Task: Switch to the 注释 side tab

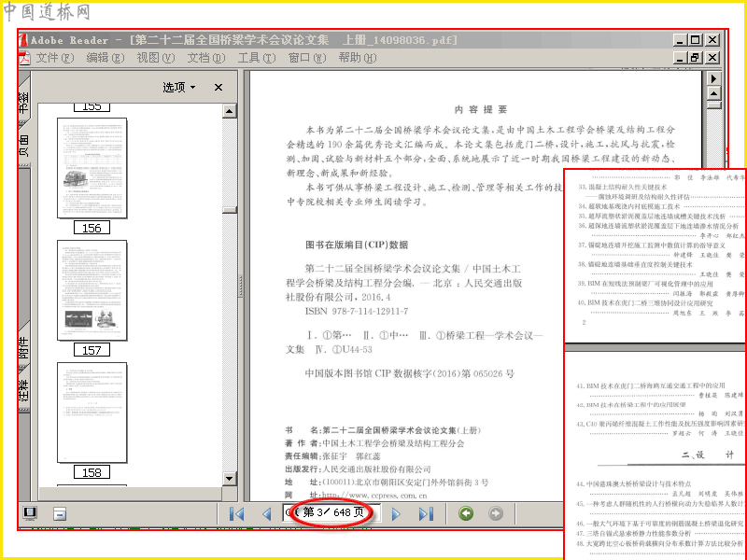Action: [x=24, y=389]
